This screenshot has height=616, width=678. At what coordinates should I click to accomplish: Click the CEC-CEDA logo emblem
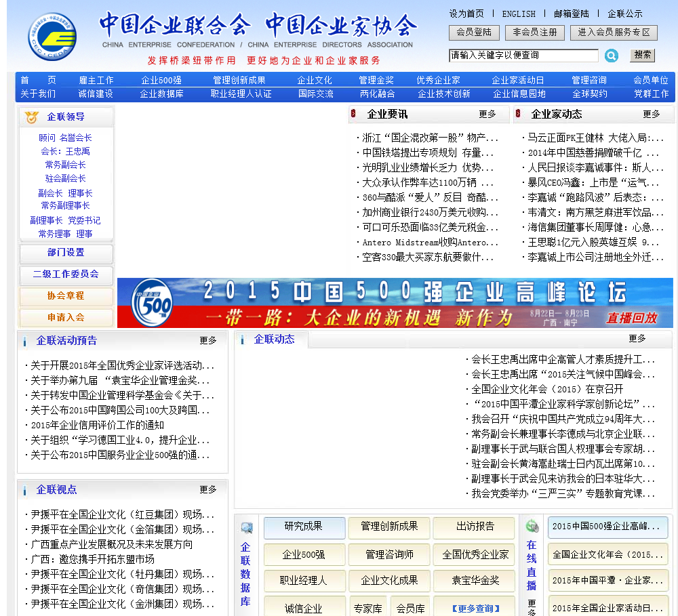point(52,37)
